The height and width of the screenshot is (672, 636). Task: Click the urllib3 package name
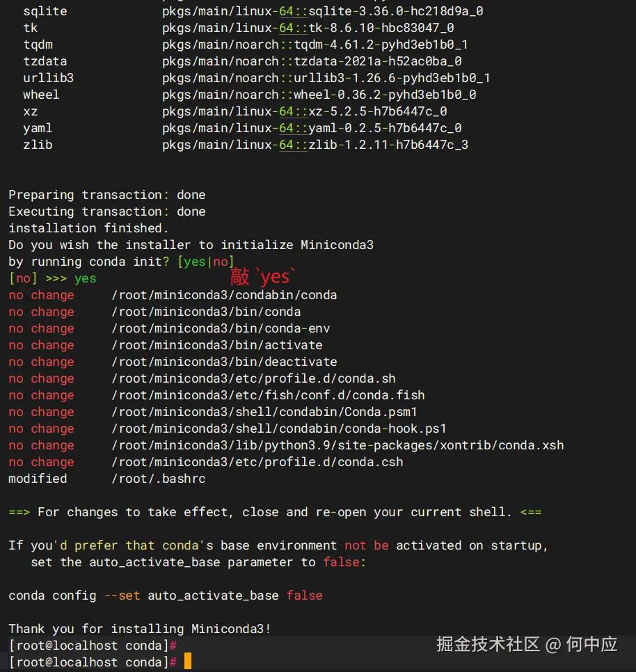click(x=49, y=78)
